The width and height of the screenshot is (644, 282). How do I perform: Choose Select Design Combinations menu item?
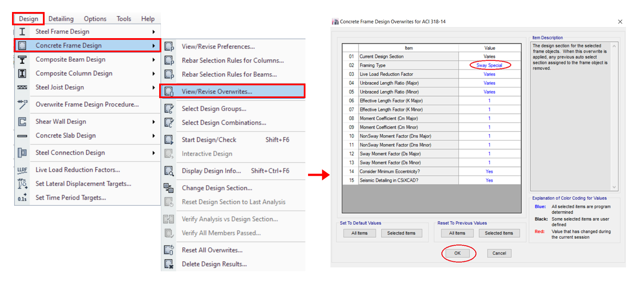[224, 123]
